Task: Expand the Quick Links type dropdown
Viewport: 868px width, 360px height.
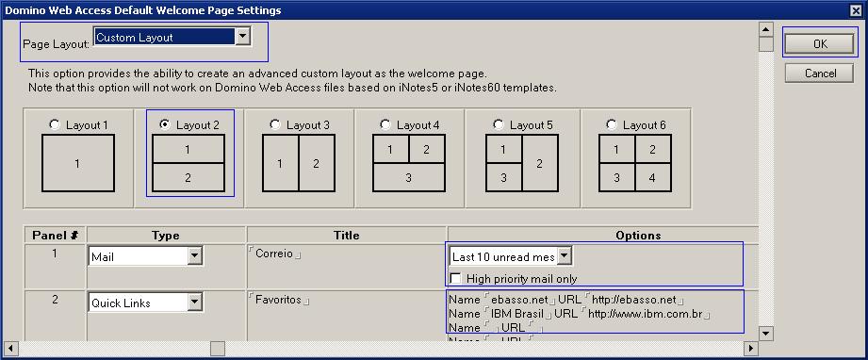Action: 194,303
